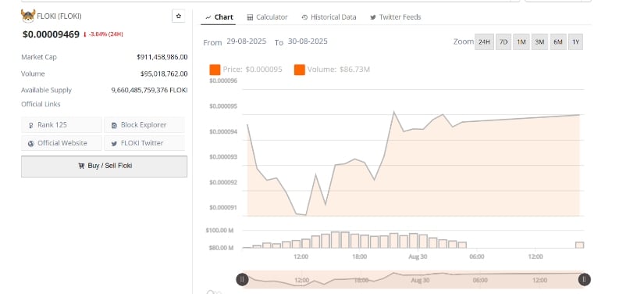Click the FLOKI coin logo icon

[28, 16]
